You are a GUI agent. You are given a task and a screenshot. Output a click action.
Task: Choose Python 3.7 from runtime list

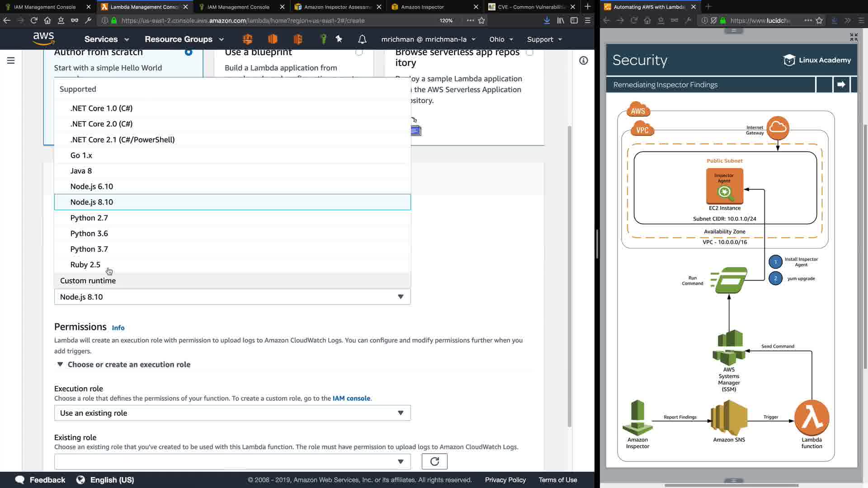[89, 249]
